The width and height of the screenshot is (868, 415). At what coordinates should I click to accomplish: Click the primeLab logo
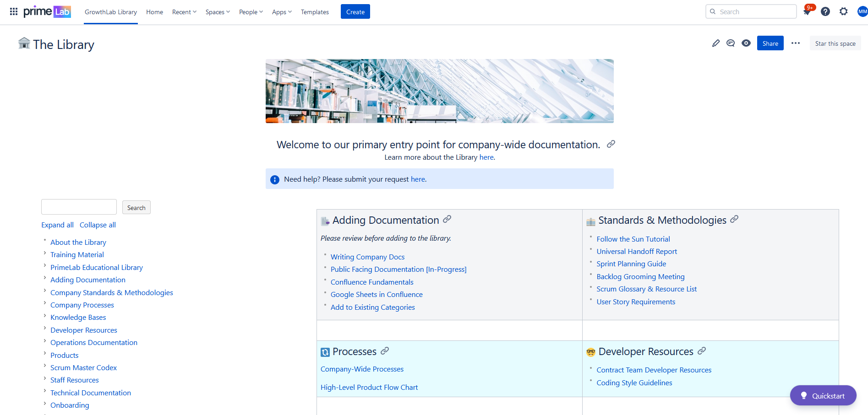(x=47, y=11)
